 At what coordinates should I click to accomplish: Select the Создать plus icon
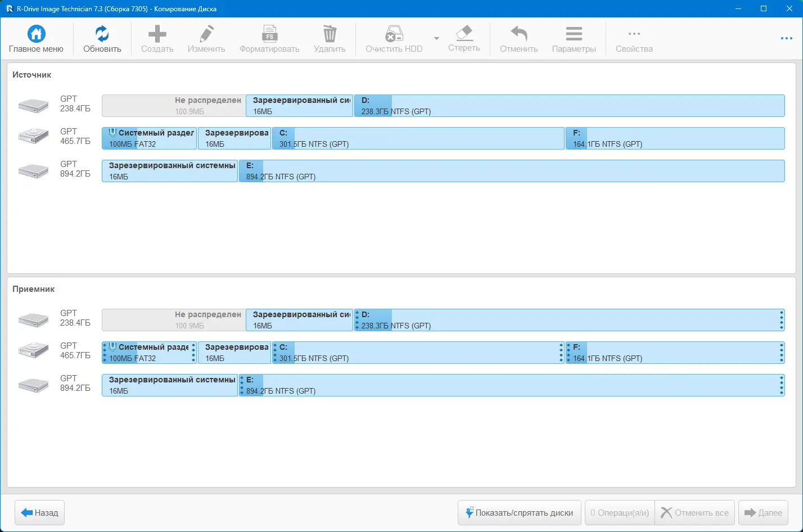coord(157,34)
